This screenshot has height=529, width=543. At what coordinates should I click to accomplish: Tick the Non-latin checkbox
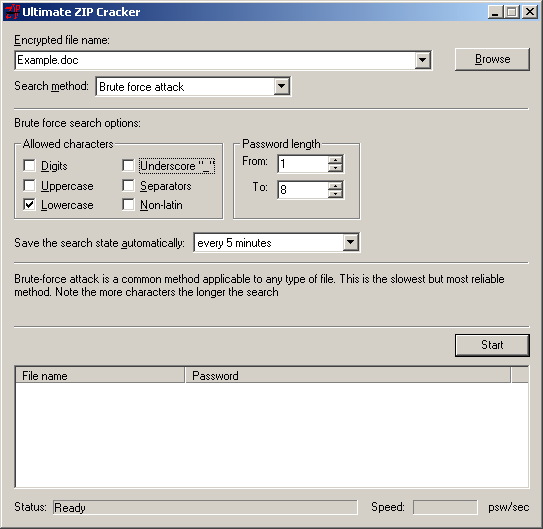(x=128, y=205)
